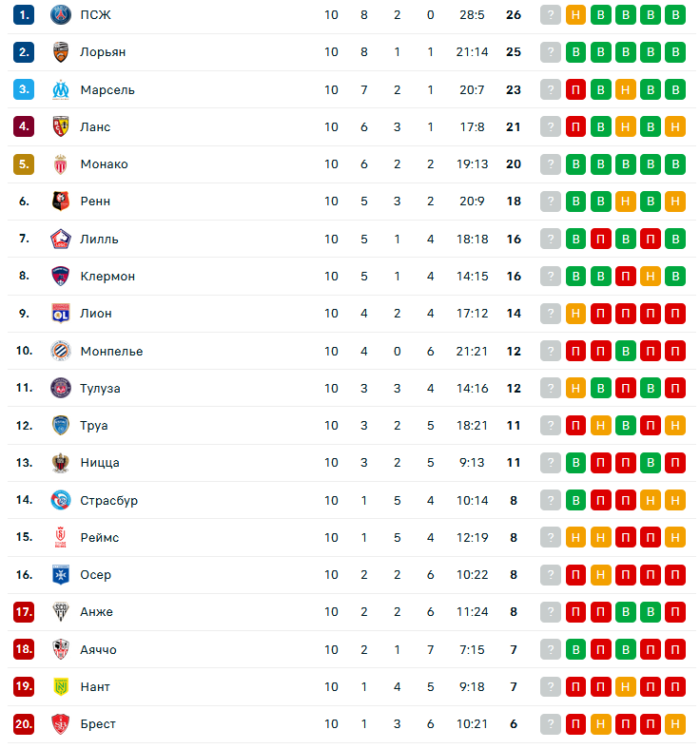Select the Marseille club badge

pos(61,89)
